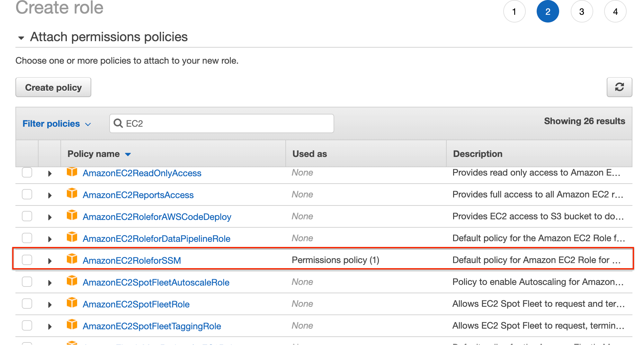This screenshot has height=346, width=644.
Task: Click the policy search field containing EC2
Action: [225, 123]
